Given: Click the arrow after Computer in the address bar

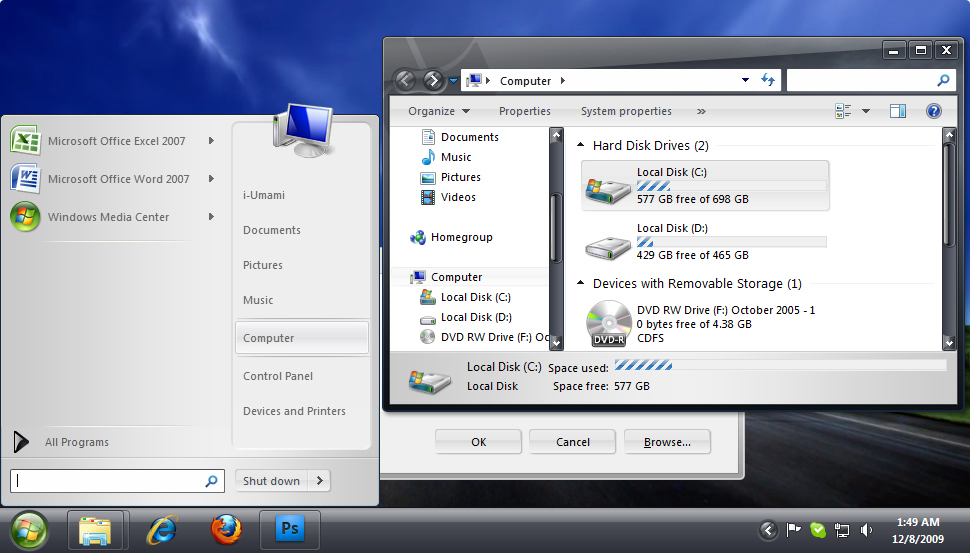Looking at the screenshot, I should 562,80.
